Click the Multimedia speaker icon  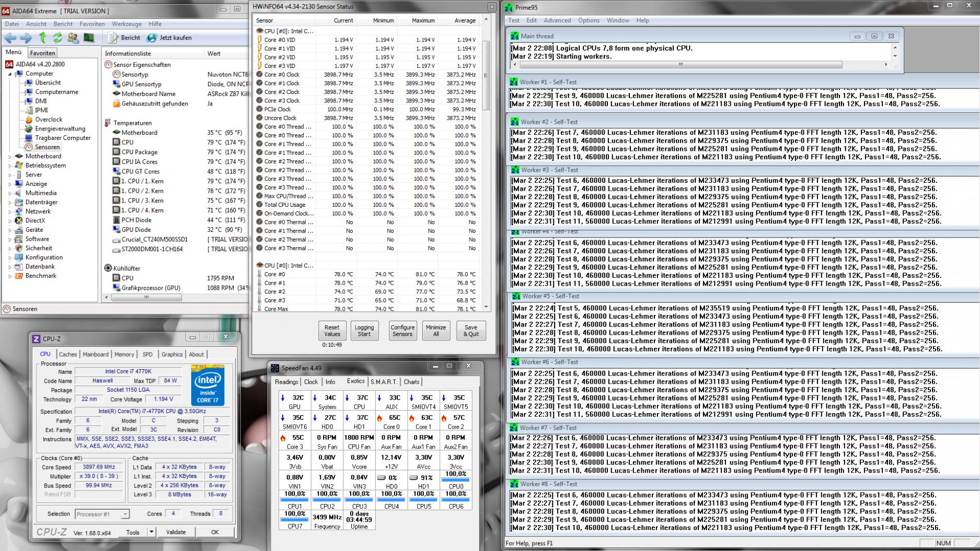[19, 193]
